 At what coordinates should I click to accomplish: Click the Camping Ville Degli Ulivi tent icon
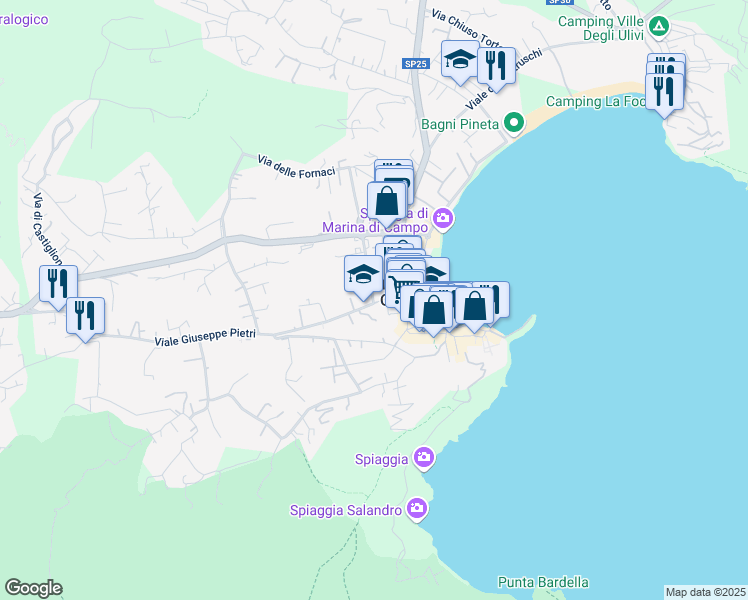pos(659,26)
